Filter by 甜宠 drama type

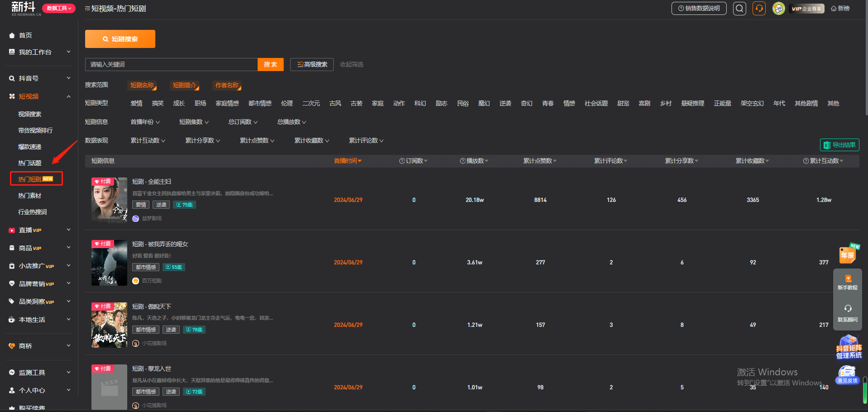point(623,103)
